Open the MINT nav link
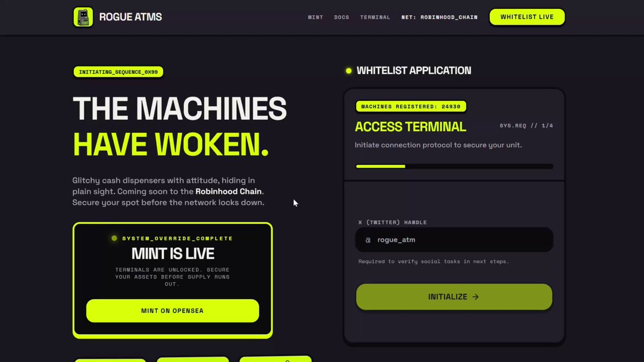This screenshot has width=644, height=362. point(316,17)
